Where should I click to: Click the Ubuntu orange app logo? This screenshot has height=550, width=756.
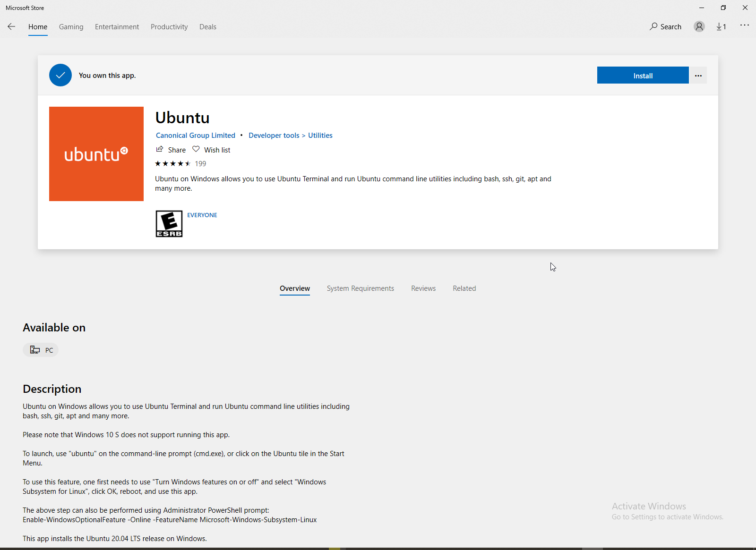click(x=96, y=154)
